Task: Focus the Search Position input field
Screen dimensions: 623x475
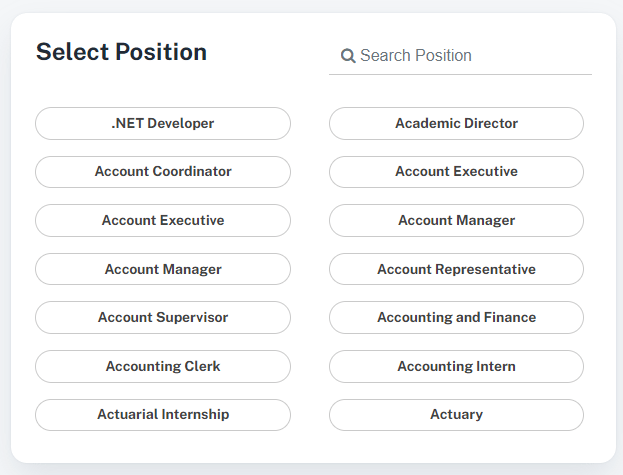Action: pyautogui.click(x=470, y=56)
